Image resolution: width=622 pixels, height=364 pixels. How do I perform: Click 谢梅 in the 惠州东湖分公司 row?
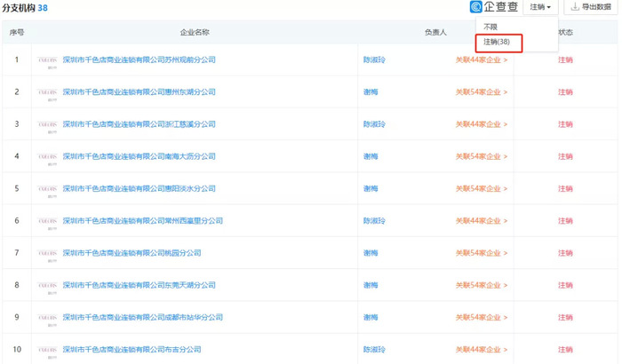click(x=371, y=92)
